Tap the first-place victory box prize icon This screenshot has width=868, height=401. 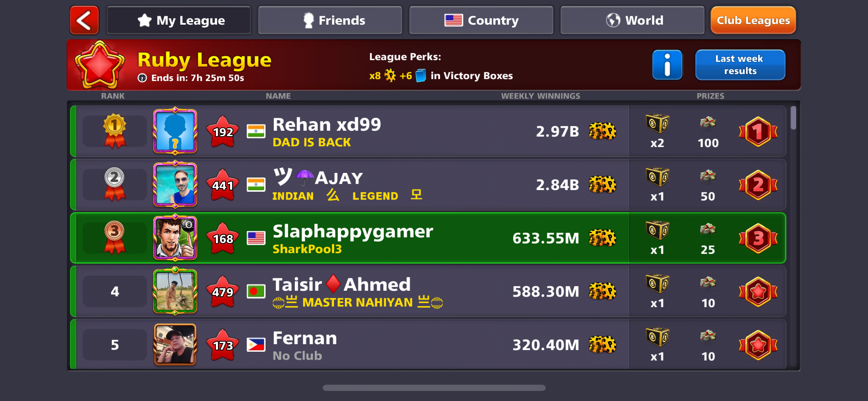click(x=657, y=124)
